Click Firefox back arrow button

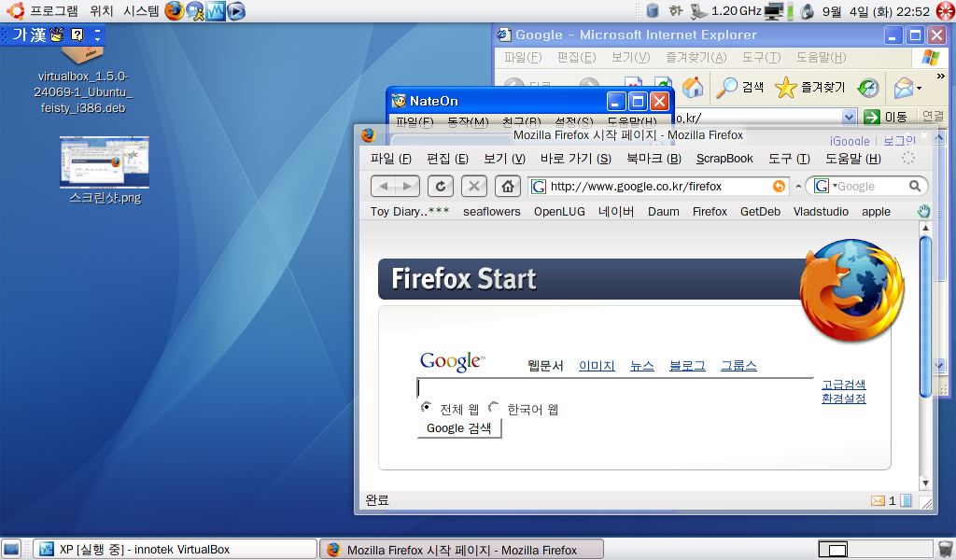383,187
